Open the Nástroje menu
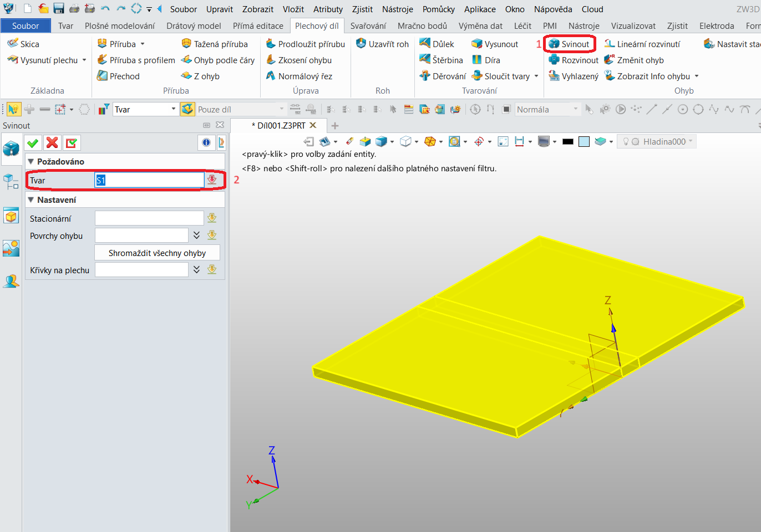The image size is (761, 532). [x=398, y=9]
